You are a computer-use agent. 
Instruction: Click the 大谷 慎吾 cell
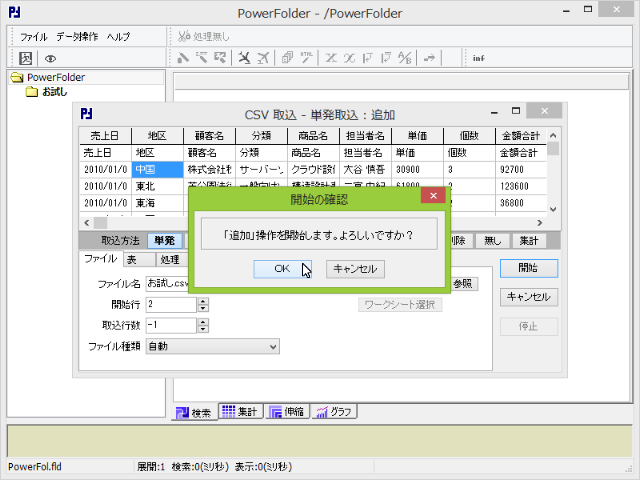(365, 169)
